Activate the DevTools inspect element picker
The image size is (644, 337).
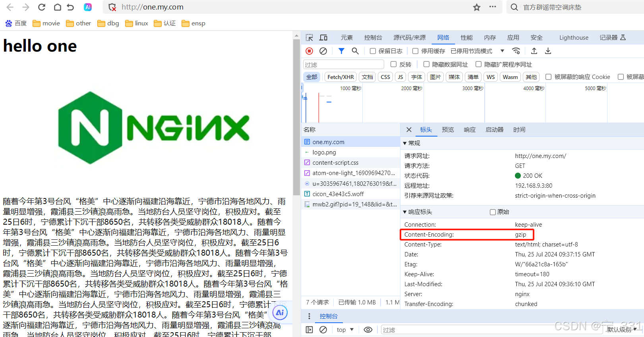pos(309,38)
